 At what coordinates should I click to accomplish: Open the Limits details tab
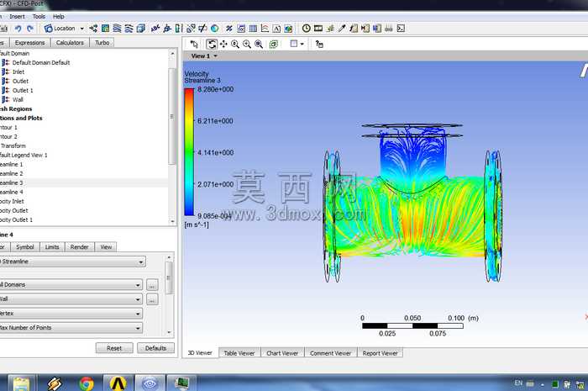[52, 247]
